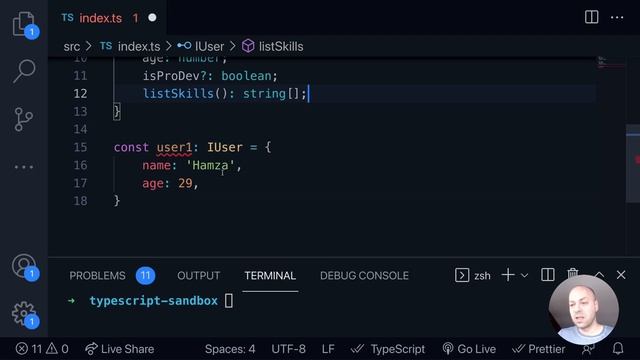Split the editor to the right
This screenshot has height=360, width=640.
pos(591,17)
